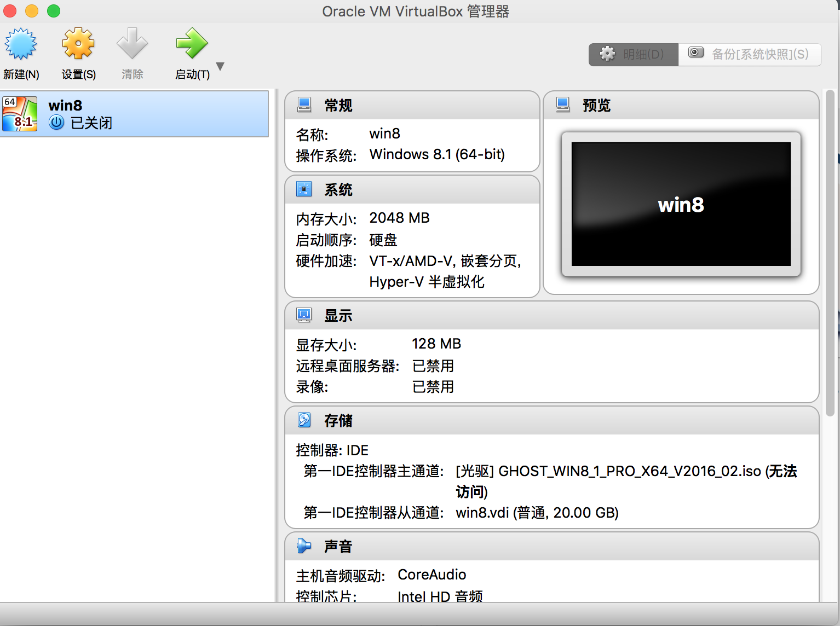Open the Audio (声音) section header

pyautogui.click(x=552, y=546)
